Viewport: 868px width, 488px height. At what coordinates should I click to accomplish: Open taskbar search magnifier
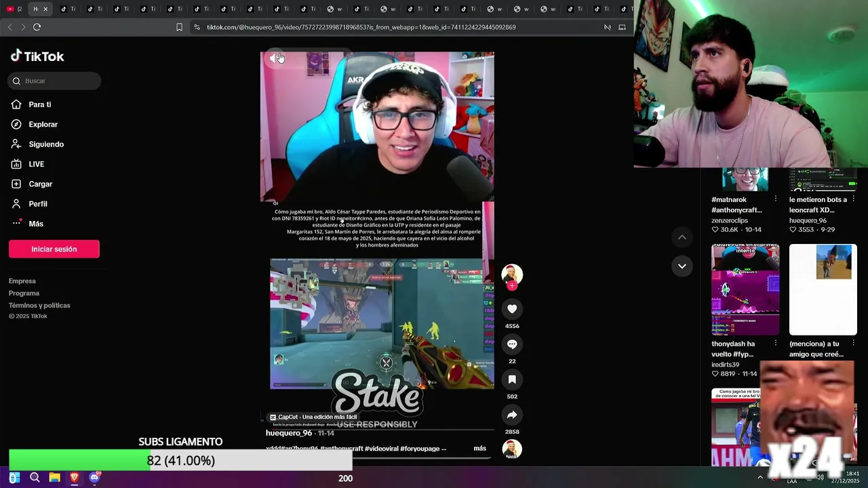coord(35,478)
